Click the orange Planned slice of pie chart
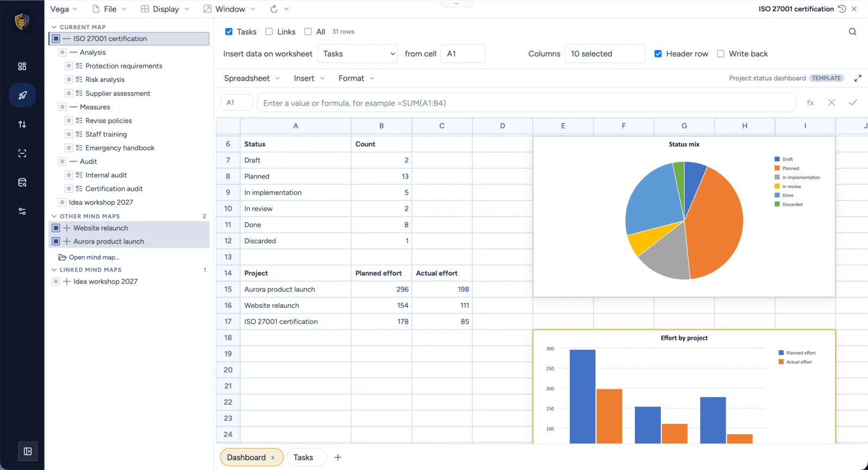This screenshot has height=470, width=868. 716,225
